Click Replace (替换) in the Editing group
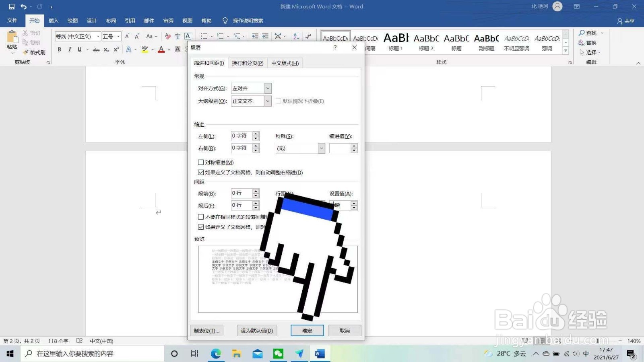Image resolution: width=644 pixels, height=362 pixels. click(588, 43)
